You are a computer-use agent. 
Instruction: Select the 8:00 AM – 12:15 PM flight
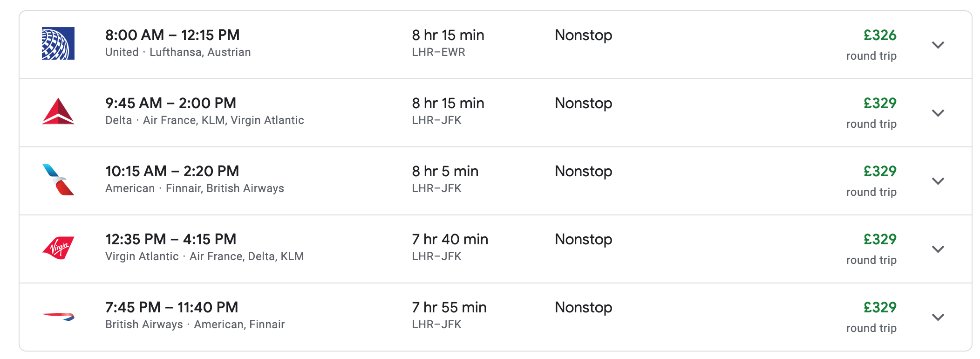tap(172, 35)
